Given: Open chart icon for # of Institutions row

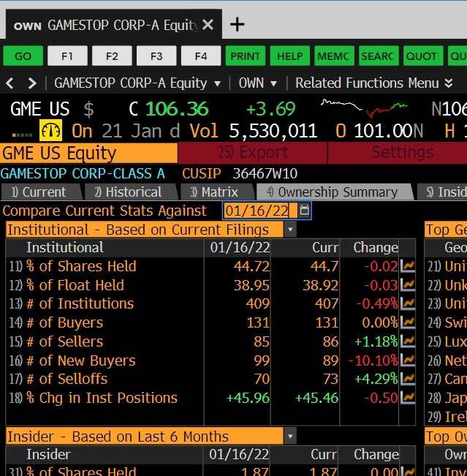Looking at the screenshot, I should tap(408, 303).
